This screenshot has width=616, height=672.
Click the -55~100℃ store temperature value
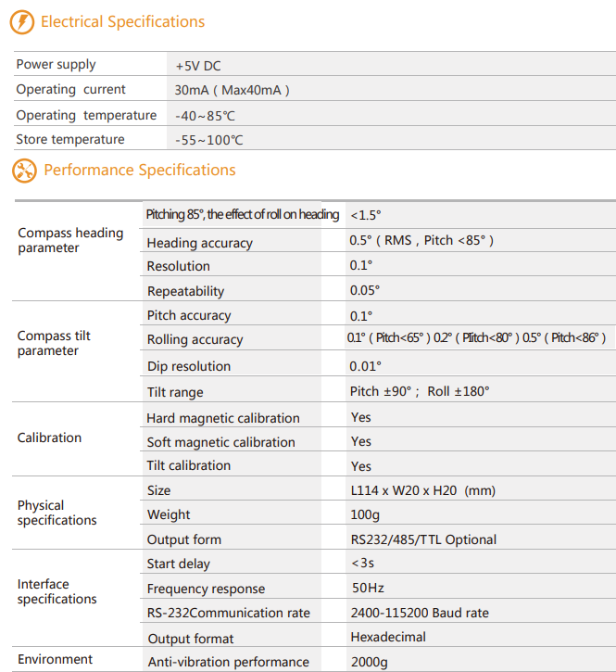click(209, 141)
